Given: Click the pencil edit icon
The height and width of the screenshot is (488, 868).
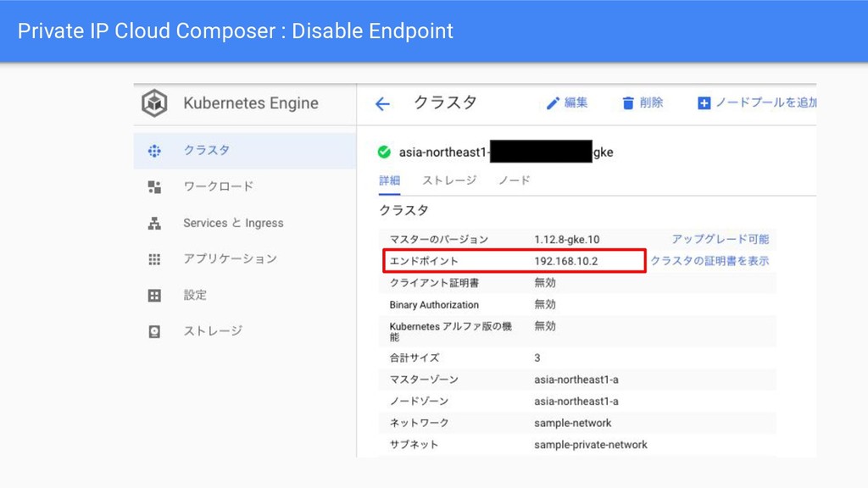Looking at the screenshot, I should point(553,103).
